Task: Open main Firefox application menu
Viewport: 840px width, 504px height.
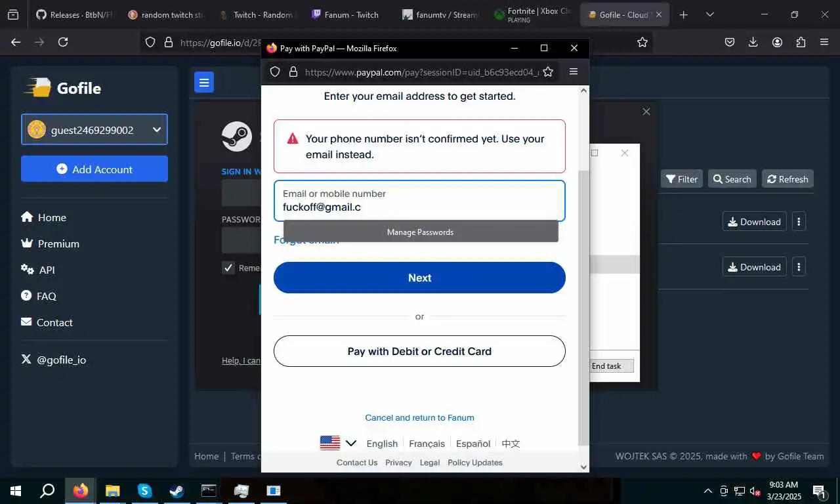Action: (824, 42)
